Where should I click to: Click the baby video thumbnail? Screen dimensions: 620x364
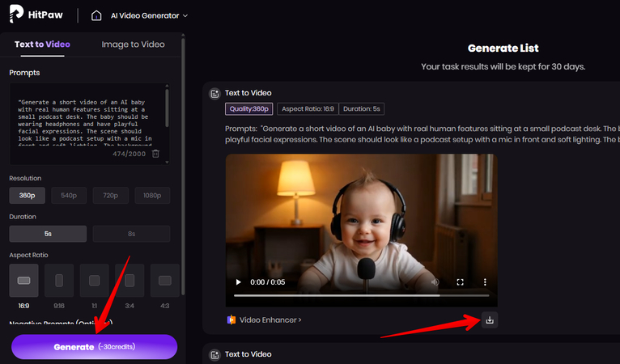point(362,231)
